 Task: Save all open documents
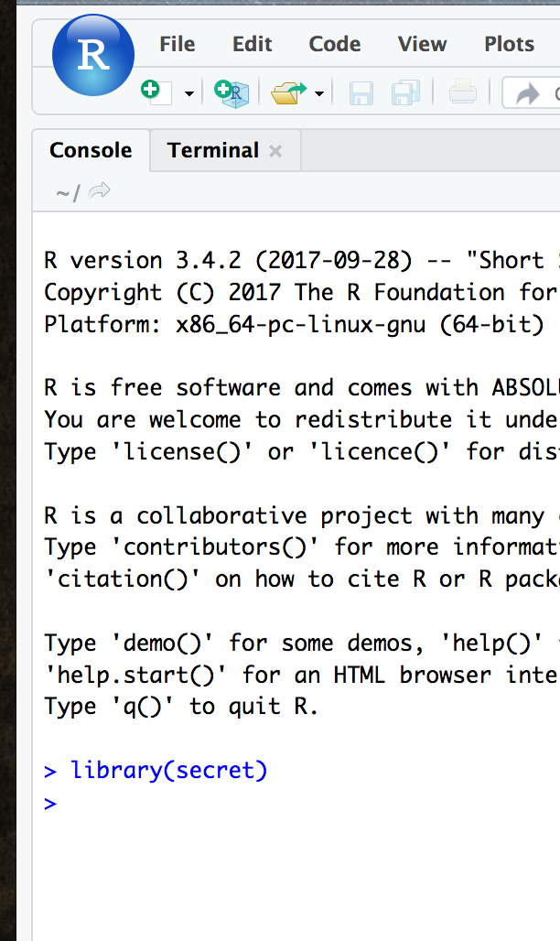[x=405, y=93]
